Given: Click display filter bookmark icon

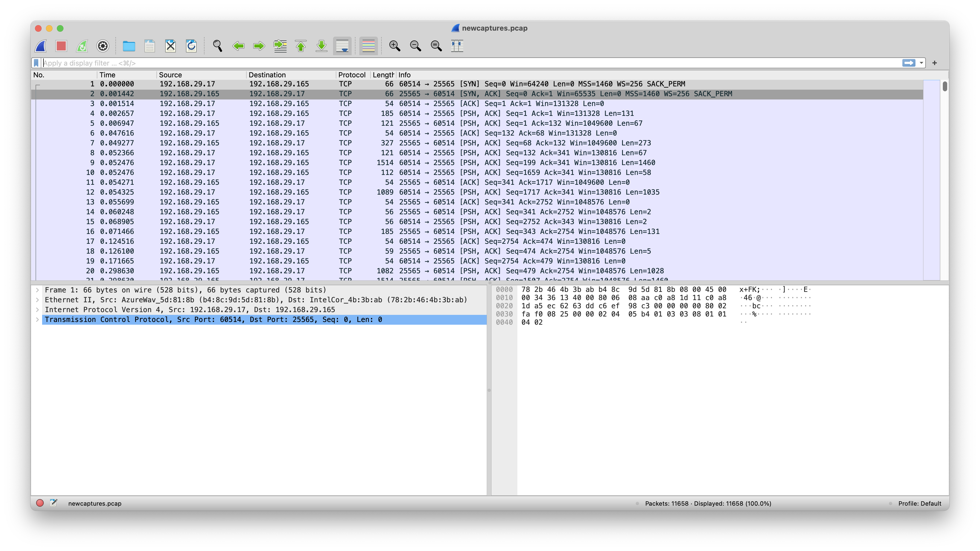Looking at the screenshot, I should click(36, 63).
